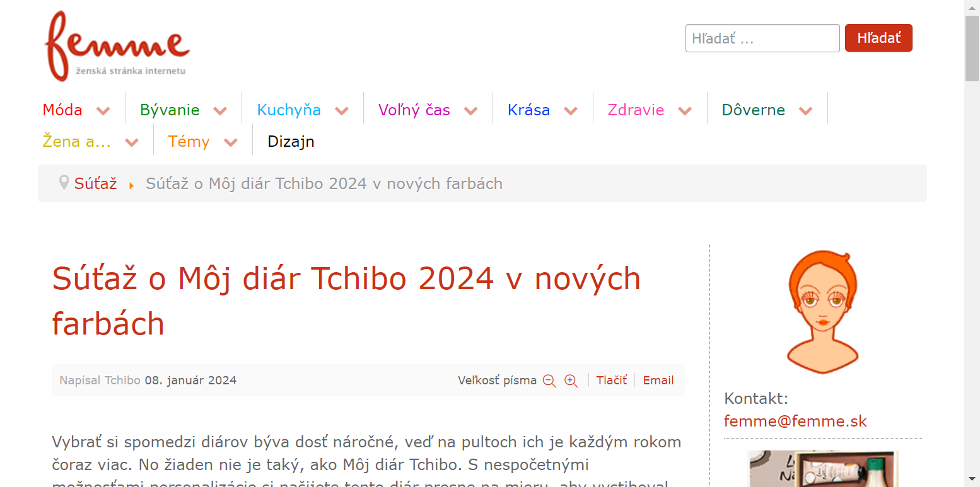Open the Kuchyňa menu item
Image resolution: width=980 pixels, height=487 pixels.
289,110
